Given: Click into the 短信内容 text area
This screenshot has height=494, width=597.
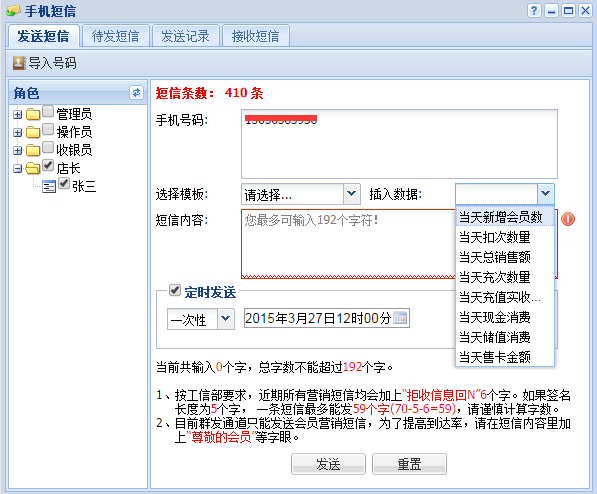Looking at the screenshot, I should (348, 244).
